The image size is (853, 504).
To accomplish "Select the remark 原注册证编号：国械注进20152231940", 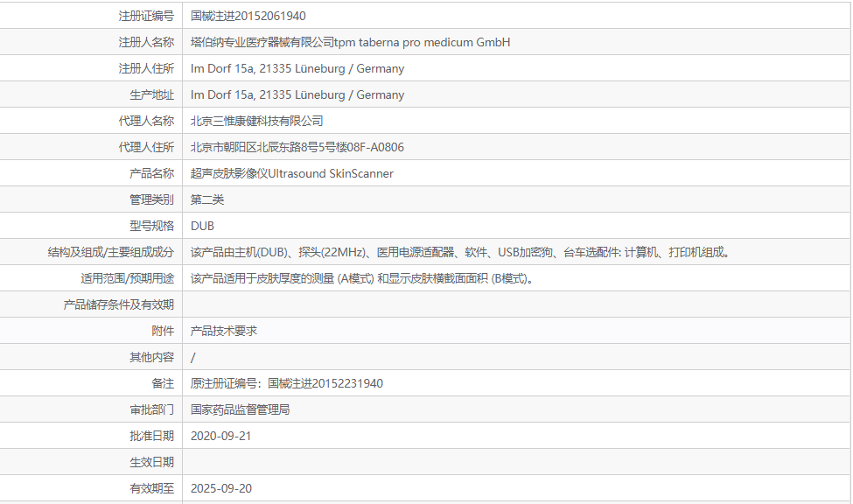I will pos(287,383).
